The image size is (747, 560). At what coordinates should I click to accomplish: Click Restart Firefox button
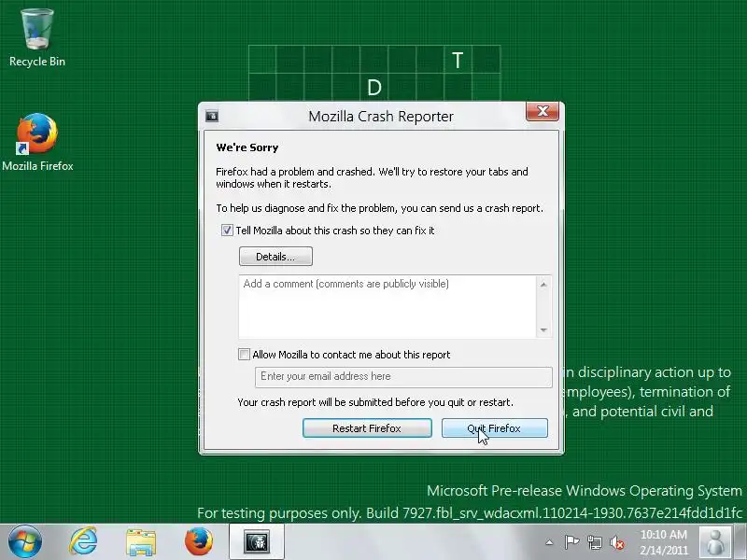[367, 428]
